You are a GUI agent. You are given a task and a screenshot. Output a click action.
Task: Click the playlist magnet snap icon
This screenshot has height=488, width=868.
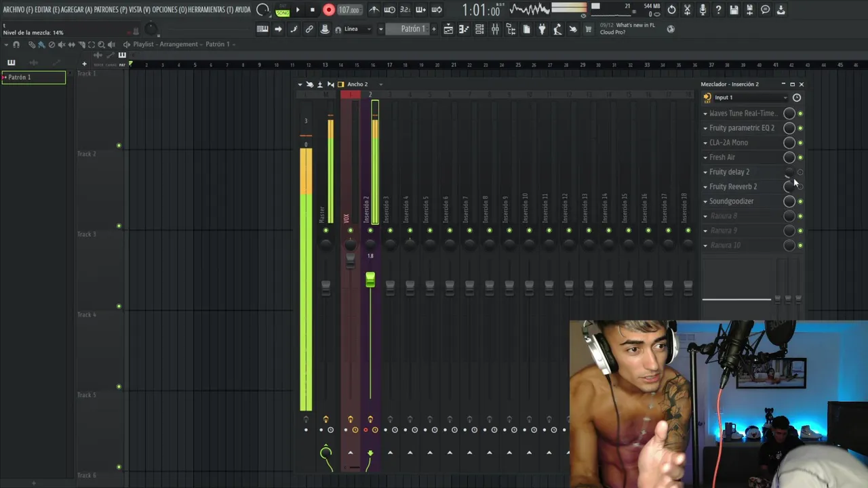click(x=16, y=44)
